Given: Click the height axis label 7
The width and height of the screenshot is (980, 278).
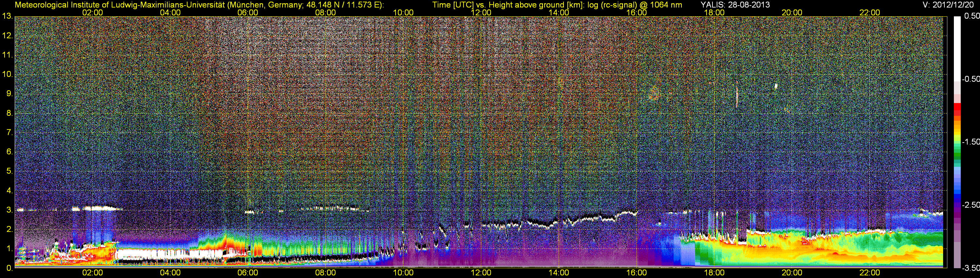Looking at the screenshot, I should (9, 132).
